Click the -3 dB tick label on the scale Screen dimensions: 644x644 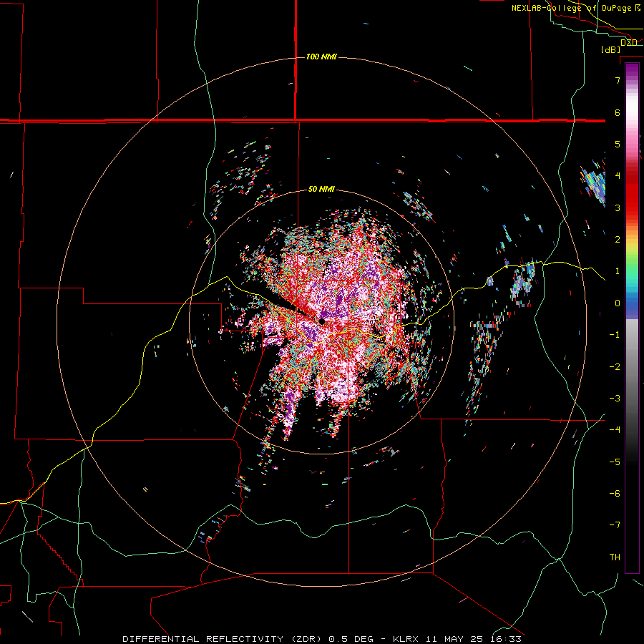point(615,399)
